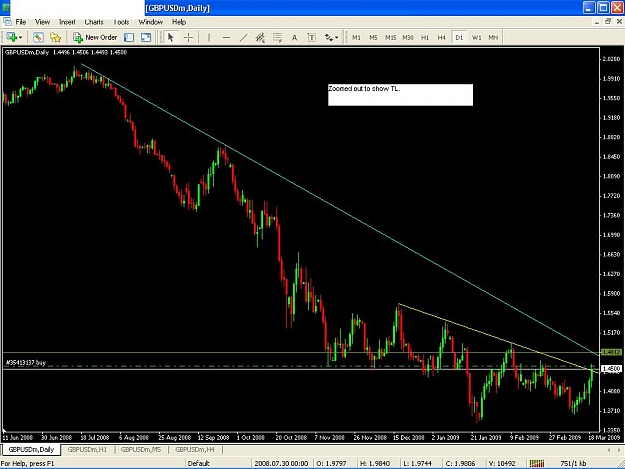The image size is (625, 469).
Task: Select the equidistant channel tool
Action: 260,37
